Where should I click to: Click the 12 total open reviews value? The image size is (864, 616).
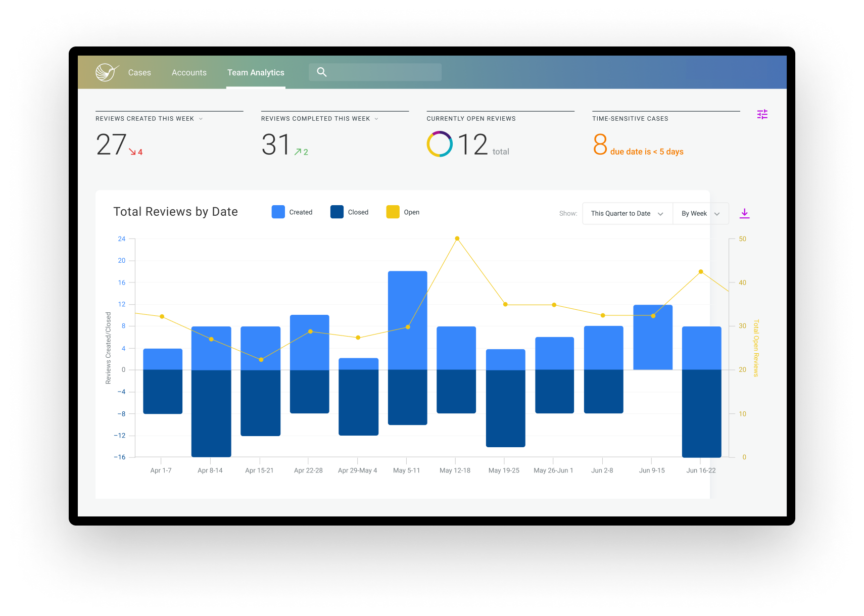(473, 145)
